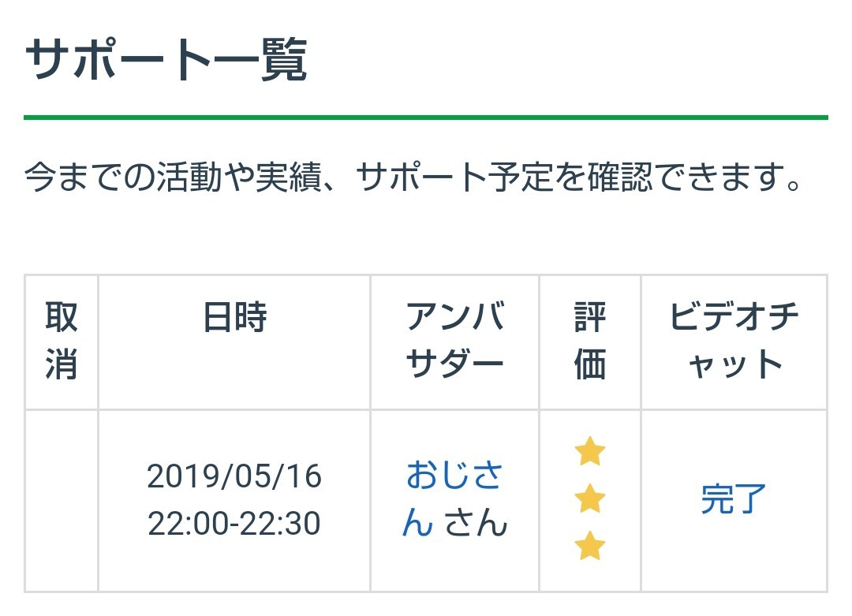Viewport: 852px width, 616px height.
Task: Open the 完了 video chat link
Action: coord(734,500)
